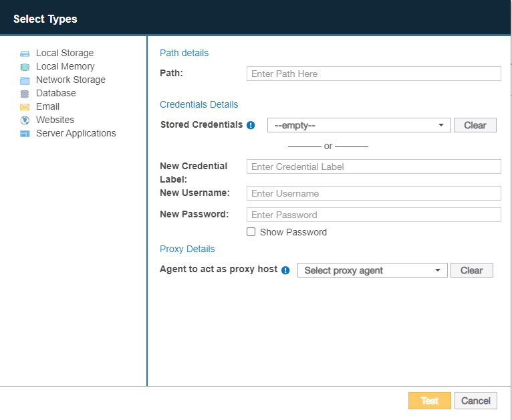Click the Email envelope icon

[x=25, y=107]
